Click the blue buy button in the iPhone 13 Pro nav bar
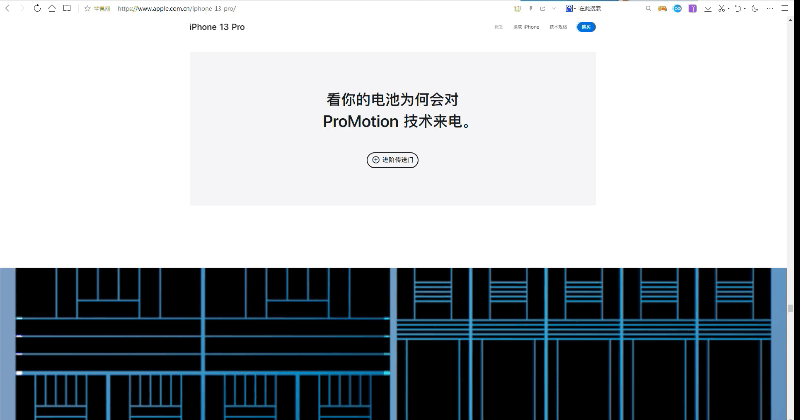The height and width of the screenshot is (420, 800). tap(586, 27)
